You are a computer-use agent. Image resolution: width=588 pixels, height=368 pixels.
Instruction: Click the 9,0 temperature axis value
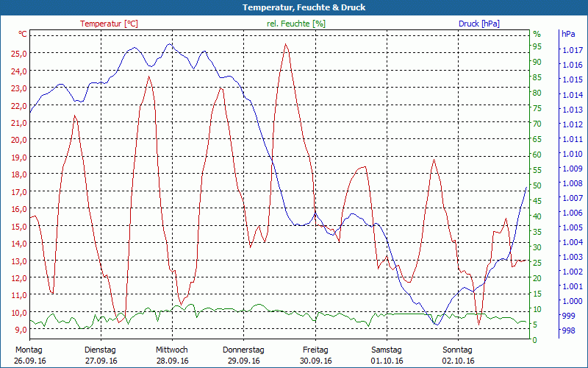(19, 330)
